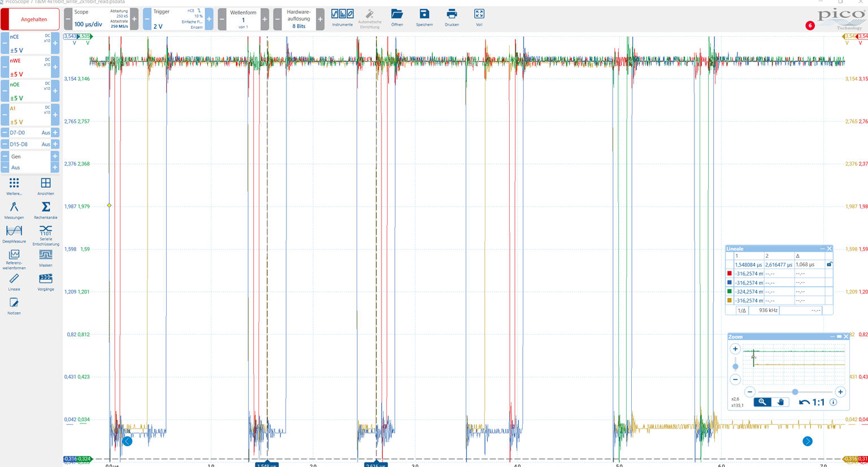The width and height of the screenshot is (868, 467).
Task: Increase the nCE channel range with plus
Action: click(55, 43)
